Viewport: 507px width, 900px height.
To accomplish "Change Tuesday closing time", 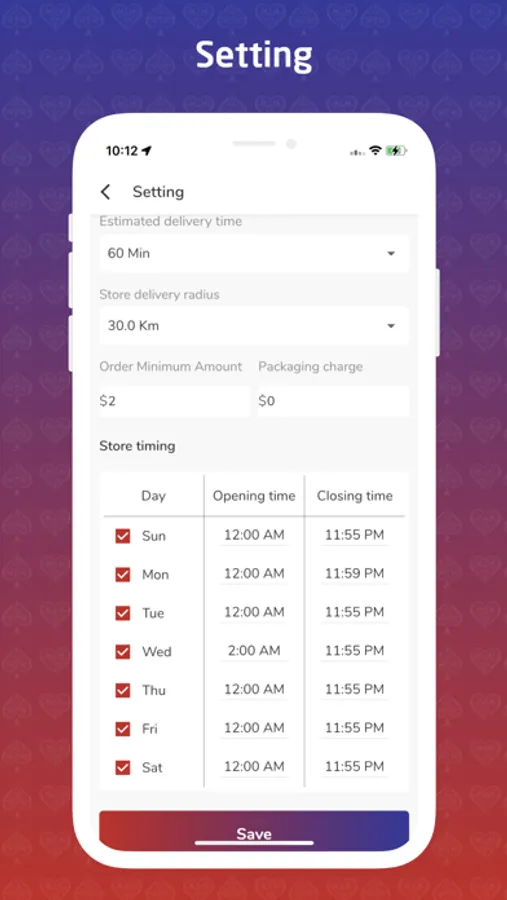I will pos(354,612).
